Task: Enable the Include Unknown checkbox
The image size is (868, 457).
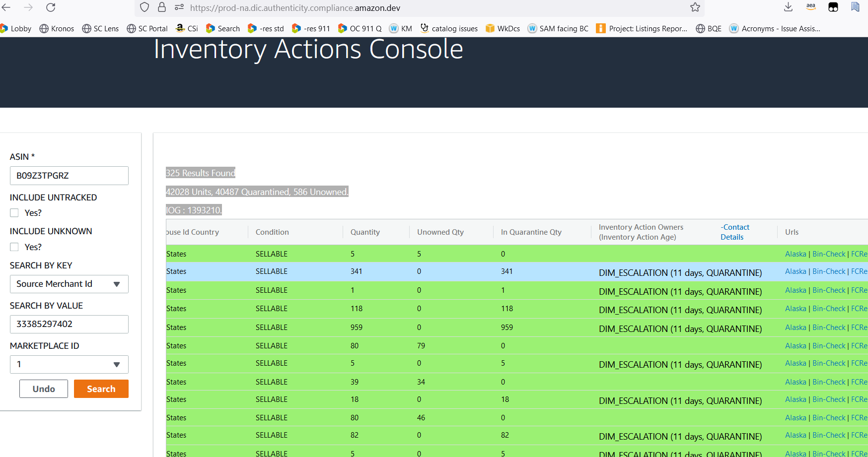Action: point(14,247)
